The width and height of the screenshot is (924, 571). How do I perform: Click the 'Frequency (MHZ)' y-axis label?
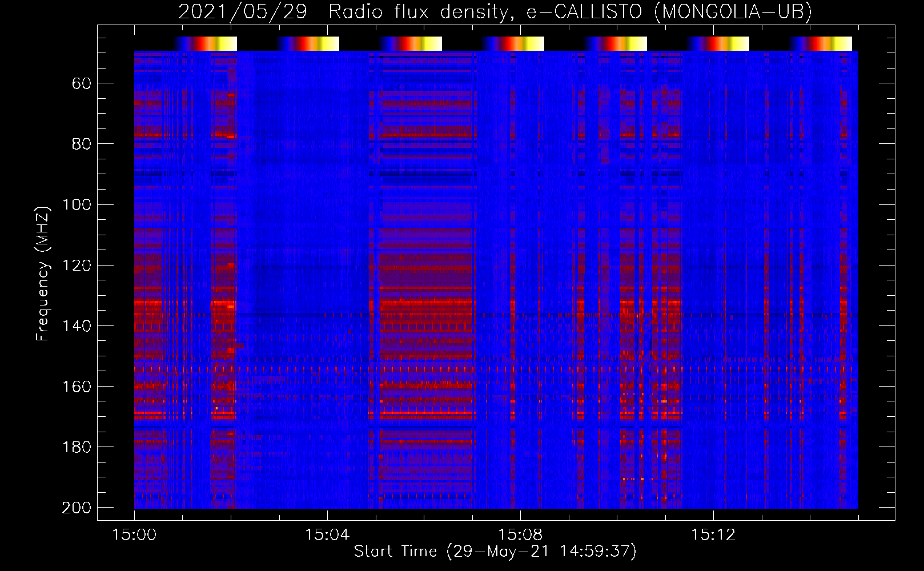point(43,274)
